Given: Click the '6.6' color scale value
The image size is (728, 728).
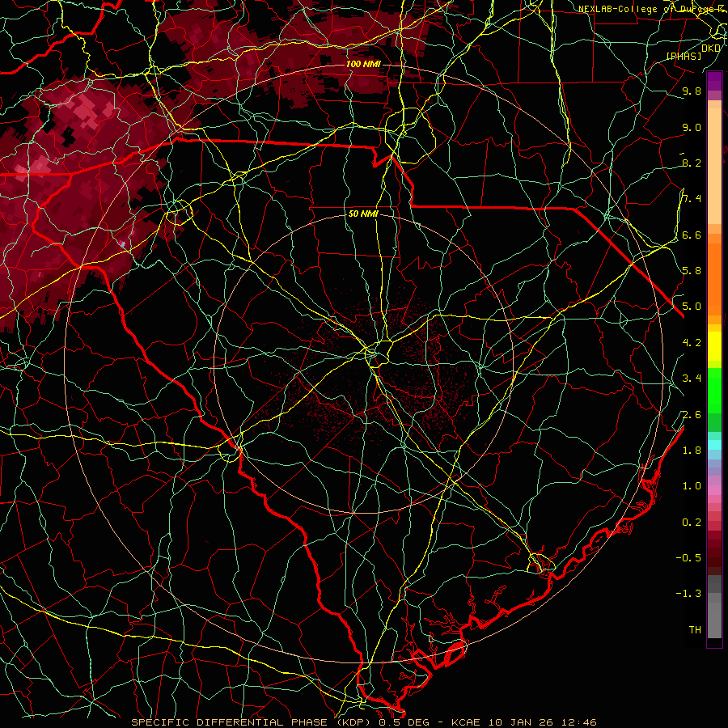Looking at the screenshot, I should (692, 235).
